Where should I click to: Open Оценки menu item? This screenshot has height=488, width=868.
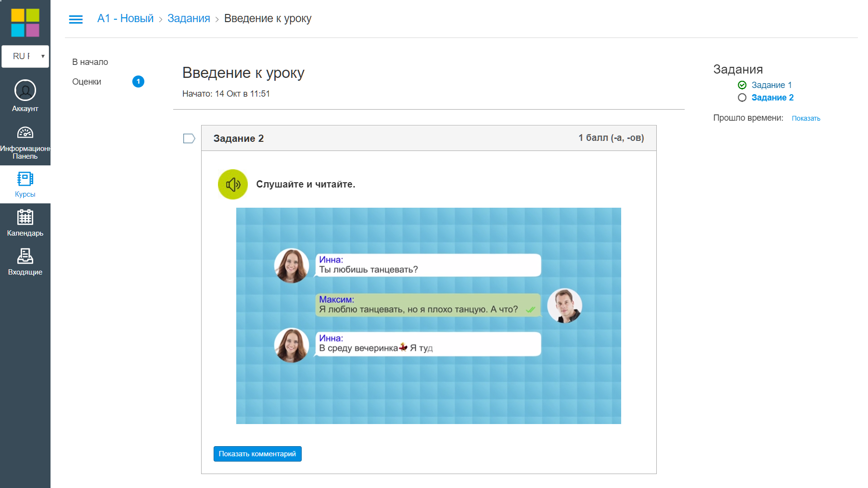pyautogui.click(x=87, y=82)
